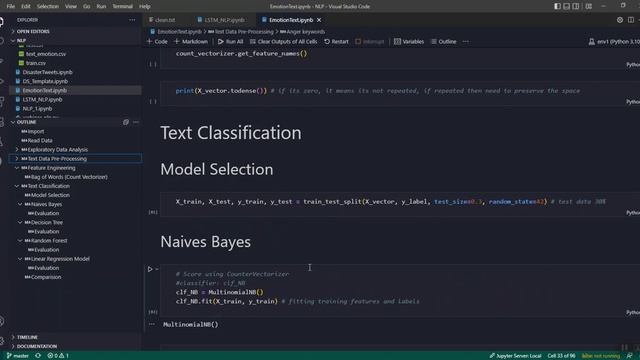
Task: Open notebook toolbar more actions ellipsis
Action: point(466,42)
